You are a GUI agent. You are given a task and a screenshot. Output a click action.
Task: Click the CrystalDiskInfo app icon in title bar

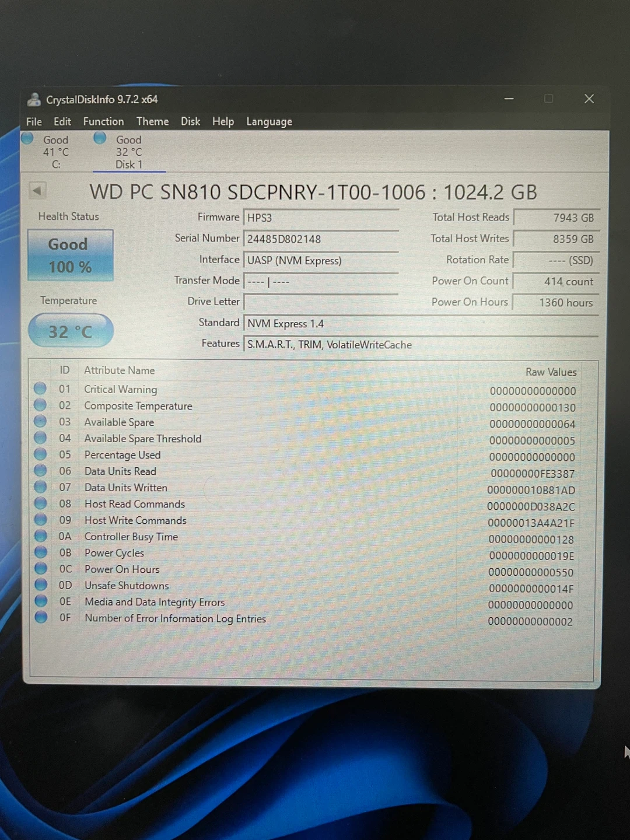pos(34,100)
